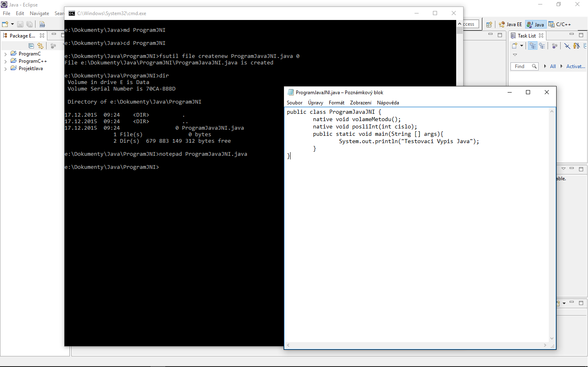
Task: Open the binary '010' editor icon
Action: (x=42, y=24)
